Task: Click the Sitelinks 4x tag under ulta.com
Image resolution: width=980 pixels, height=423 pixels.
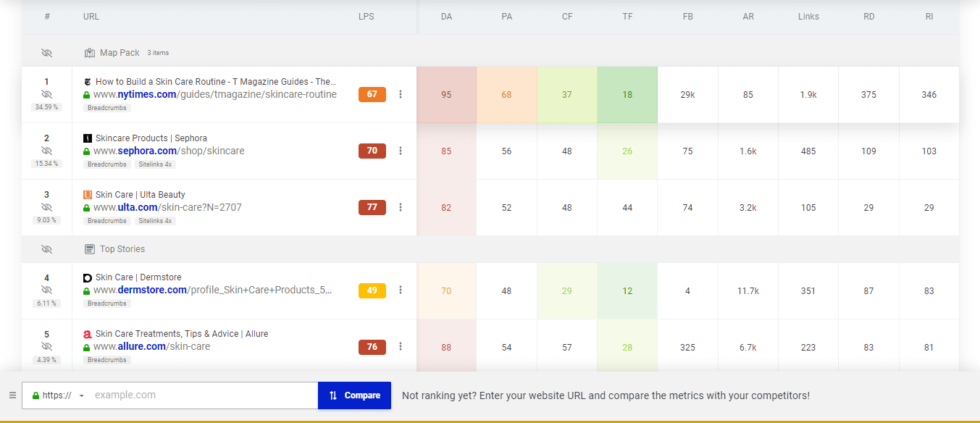Action: [155, 221]
